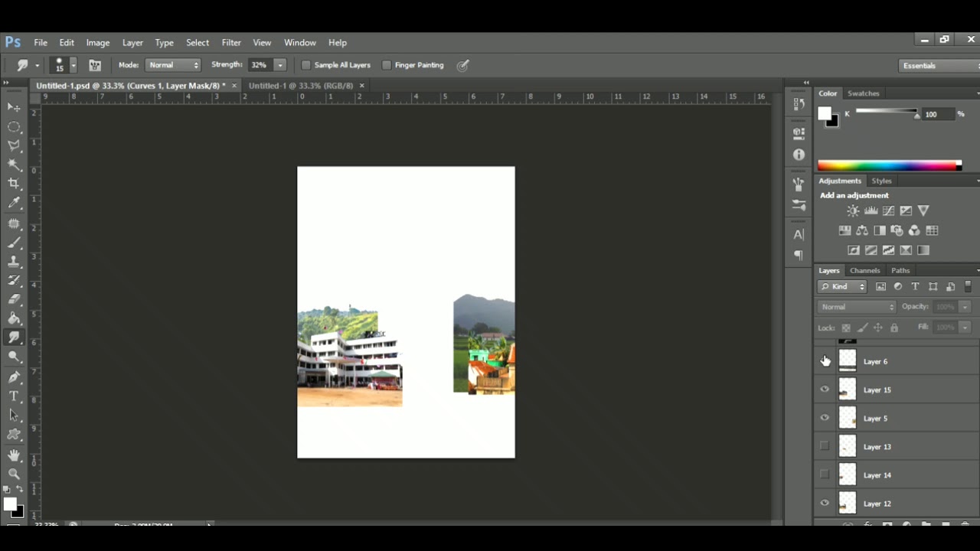
Task: Add a Brightness/Contrast adjustment
Action: [853, 211]
